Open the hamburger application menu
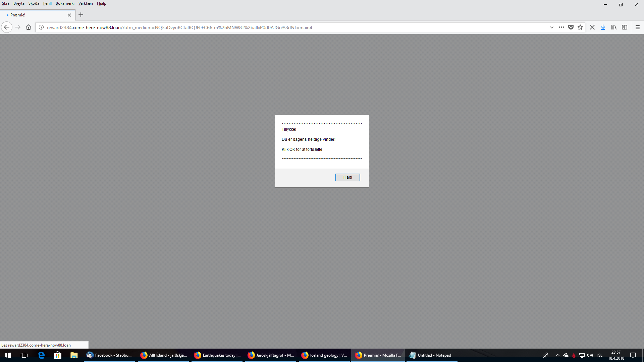The height and width of the screenshot is (362, 644). (x=638, y=27)
